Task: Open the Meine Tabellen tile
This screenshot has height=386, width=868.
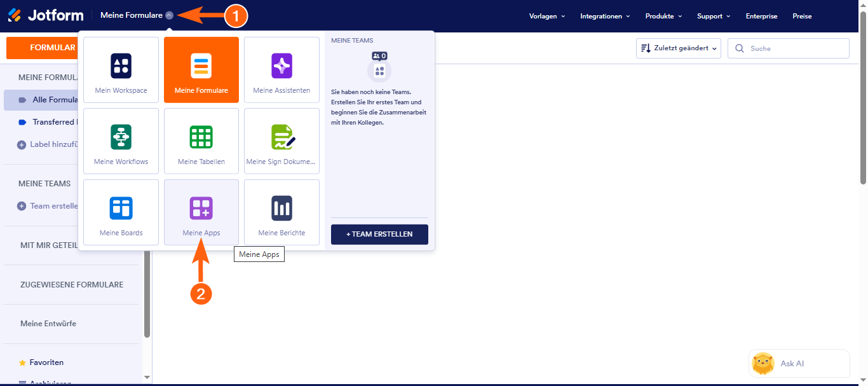Action: tap(201, 141)
